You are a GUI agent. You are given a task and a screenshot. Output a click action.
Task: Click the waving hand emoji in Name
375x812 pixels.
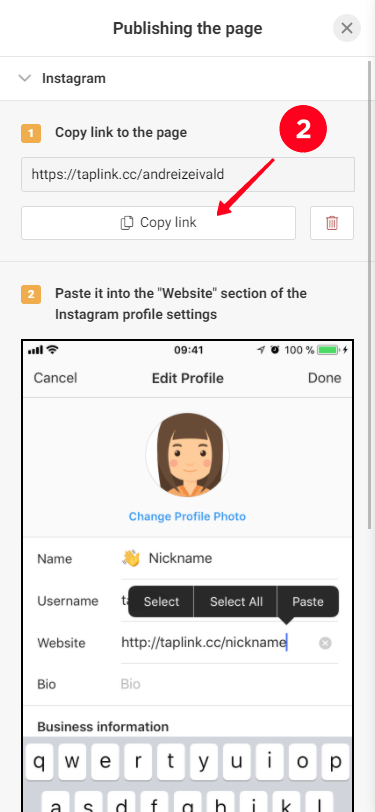pos(131,558)
